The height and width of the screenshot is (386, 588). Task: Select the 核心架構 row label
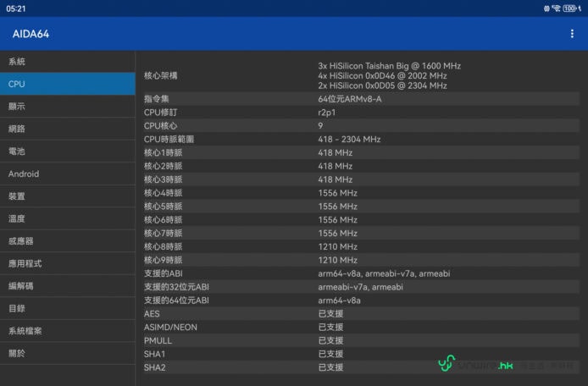click(x=160, y=75)
